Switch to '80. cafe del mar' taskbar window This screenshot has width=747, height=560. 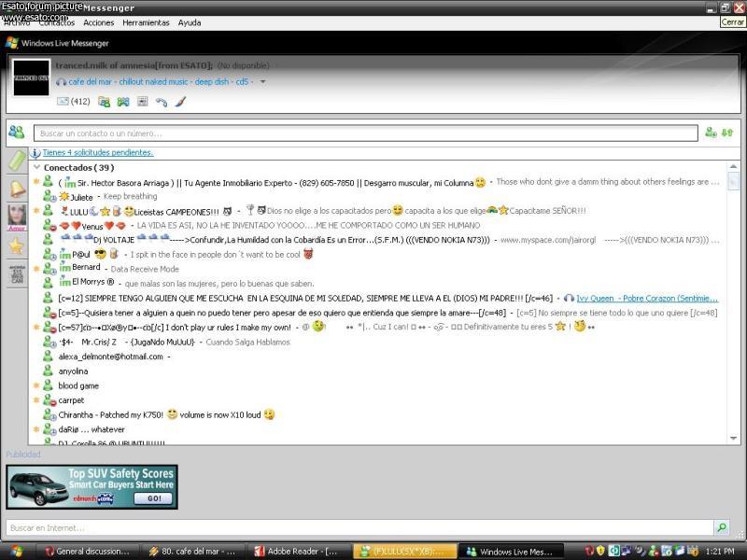[193, 552]
